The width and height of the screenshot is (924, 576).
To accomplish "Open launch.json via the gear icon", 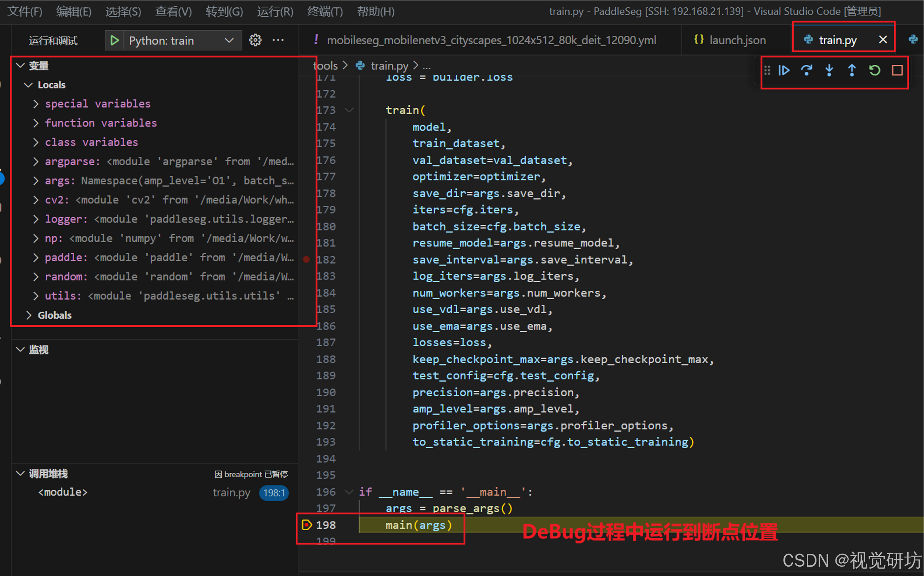I will coord(255,40).
